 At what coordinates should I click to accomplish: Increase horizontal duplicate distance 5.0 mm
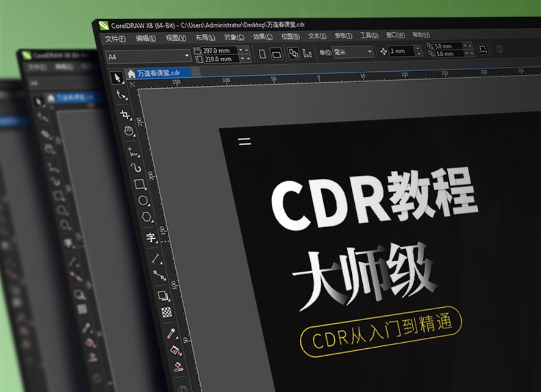point(470,45)
